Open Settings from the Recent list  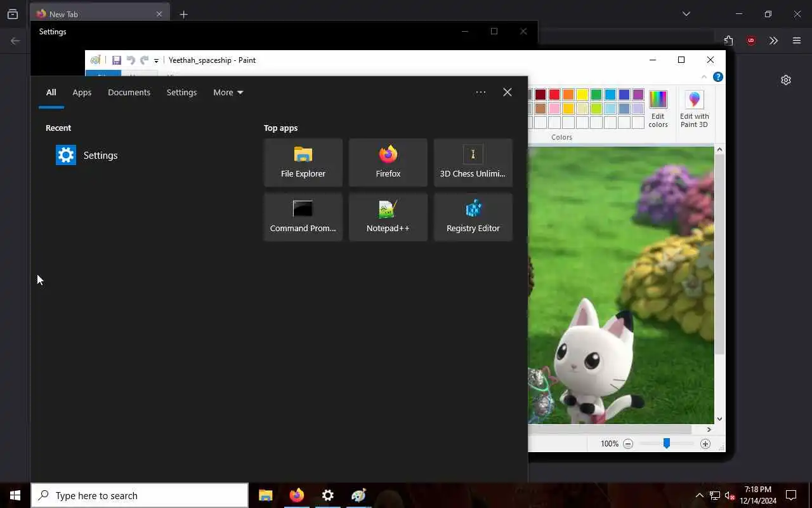coord(87,155)
